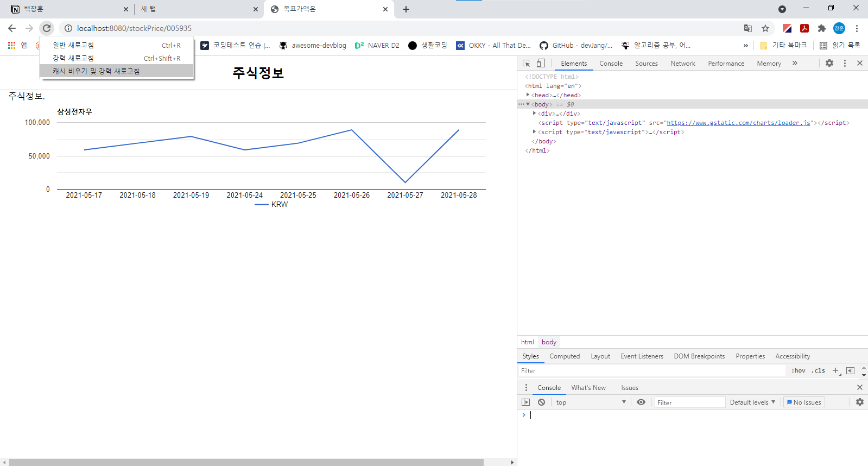The image size is (868, 466).
Task: Toggle the device toolbar in DevTools
Action: pos(541,64)
